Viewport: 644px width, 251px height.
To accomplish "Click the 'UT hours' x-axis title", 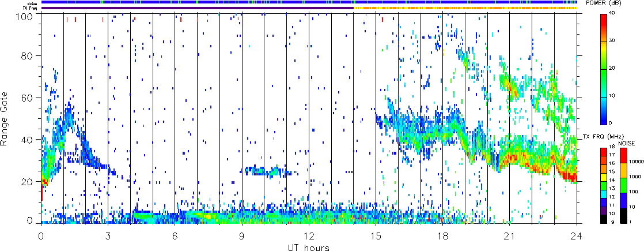I will click(x=309, y=247).
